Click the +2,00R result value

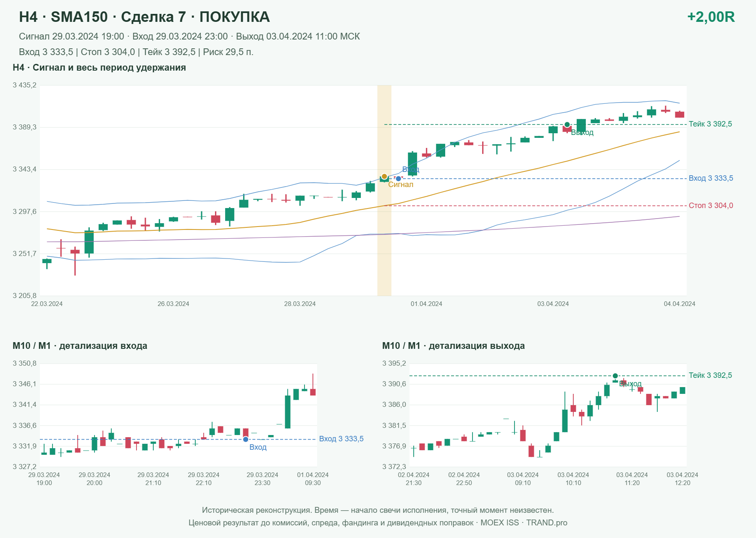[x=711, y=17]
